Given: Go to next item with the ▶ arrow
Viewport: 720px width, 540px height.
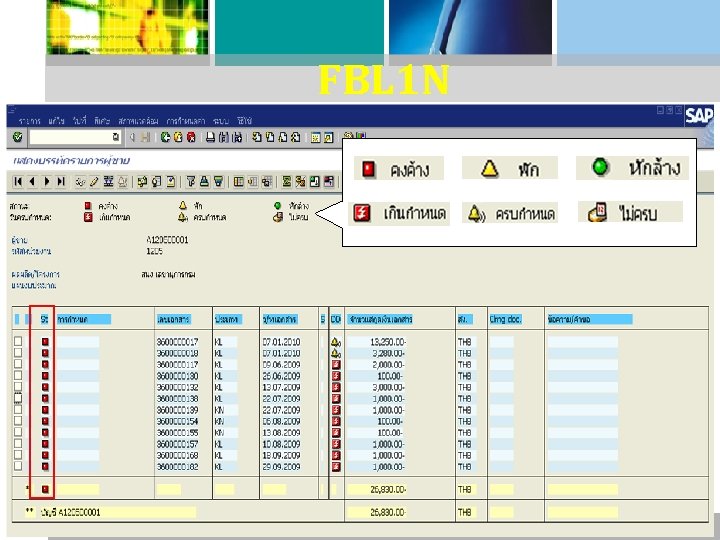Looking at the screenshot, I should [46, 182].
